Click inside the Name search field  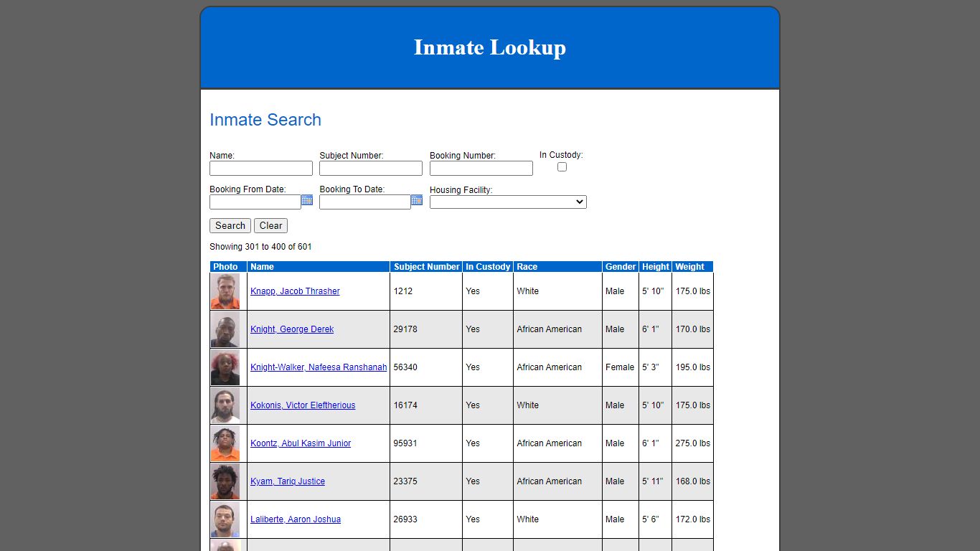click(x=260, y=168)
